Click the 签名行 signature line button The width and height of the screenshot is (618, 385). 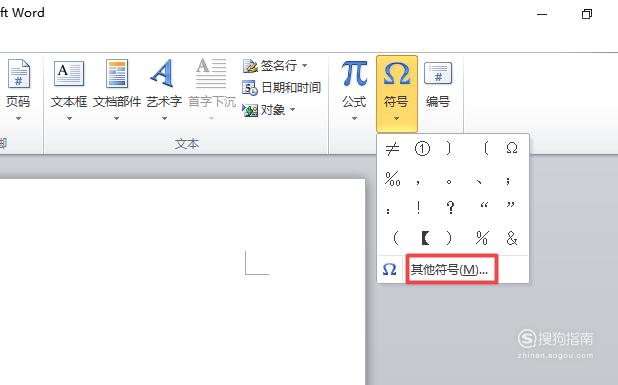click(275, 65)
